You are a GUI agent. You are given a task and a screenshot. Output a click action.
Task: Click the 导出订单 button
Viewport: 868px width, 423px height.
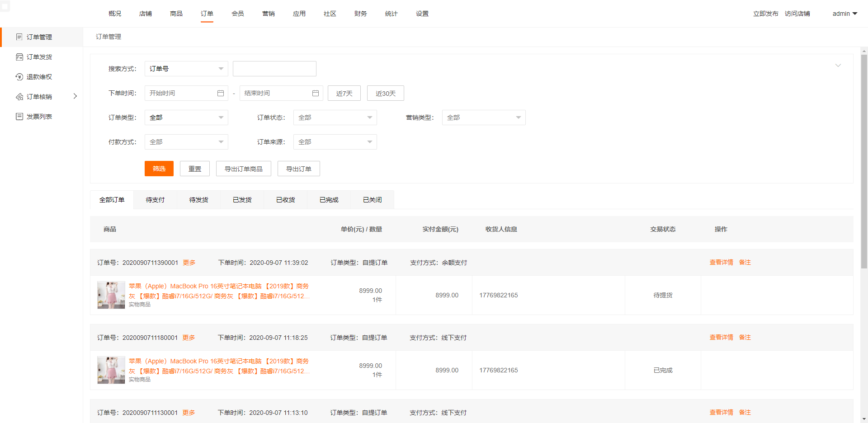[298, 169]
